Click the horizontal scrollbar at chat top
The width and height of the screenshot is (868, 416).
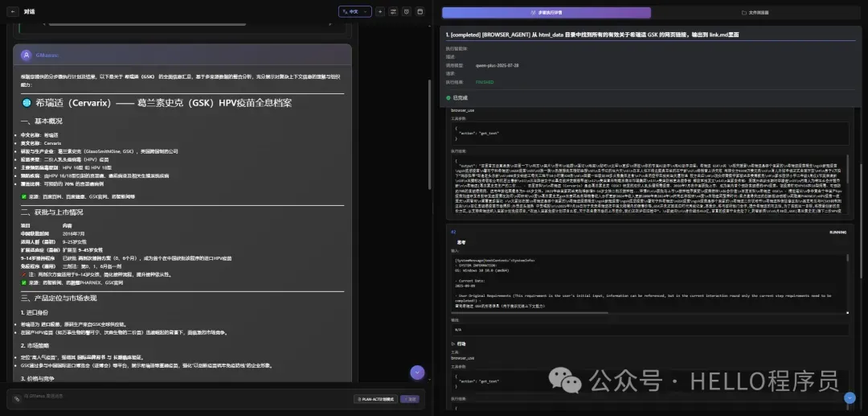coord(147,24)
